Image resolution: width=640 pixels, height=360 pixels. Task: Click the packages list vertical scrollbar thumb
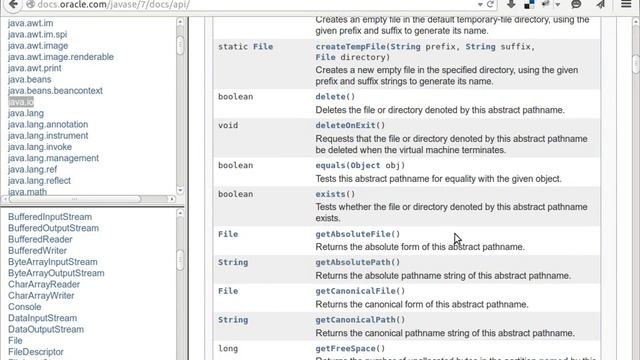pos(180,45)
